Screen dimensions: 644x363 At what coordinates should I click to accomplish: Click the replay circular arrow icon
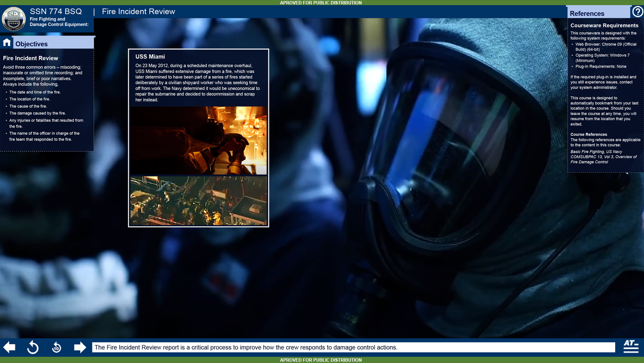pyautogui.click(x=33, y=347)
